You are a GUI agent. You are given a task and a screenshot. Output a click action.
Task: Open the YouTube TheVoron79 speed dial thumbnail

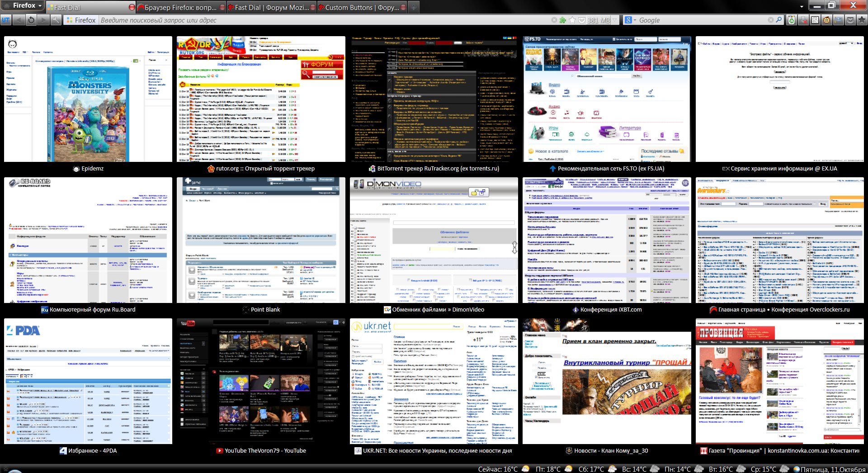click(260, 381)
